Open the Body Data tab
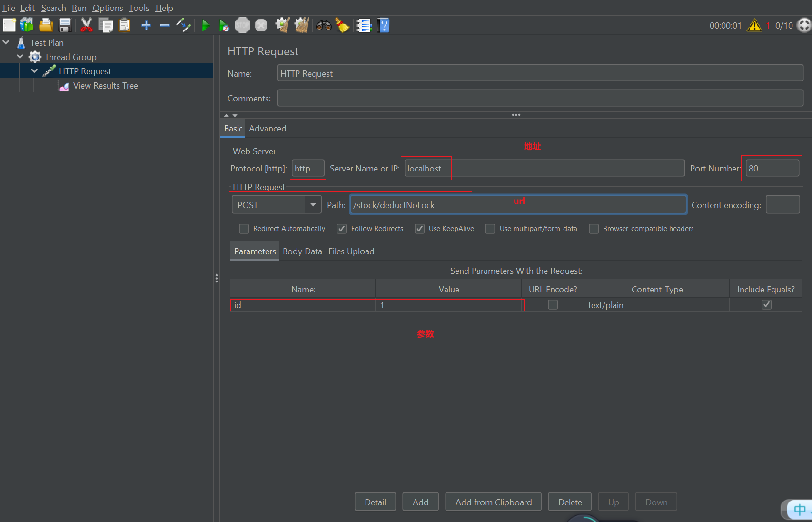812x522 pixels. coord(302,251)
